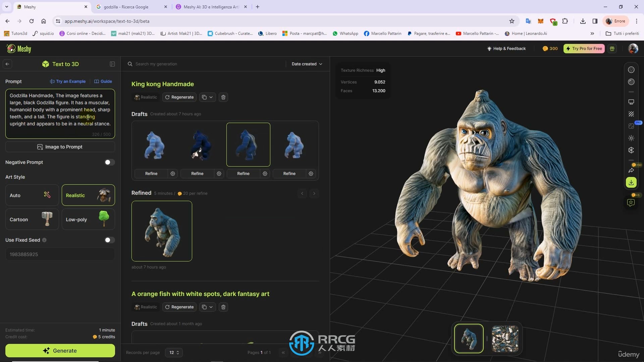This screenshot has width=644, height=362.
Task: Select the Low-poly art style
Action: pyautogui.click(x=88, y=219)
